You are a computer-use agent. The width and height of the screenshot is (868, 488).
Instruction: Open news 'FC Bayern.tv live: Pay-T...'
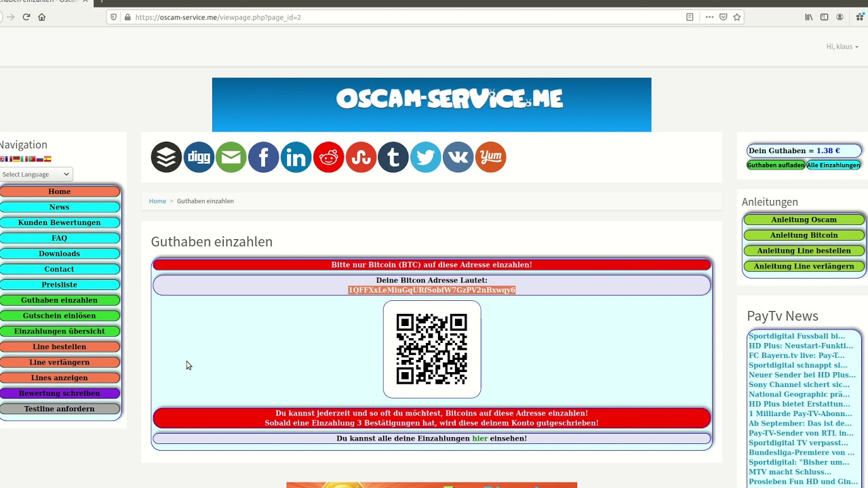click(797, 355)
